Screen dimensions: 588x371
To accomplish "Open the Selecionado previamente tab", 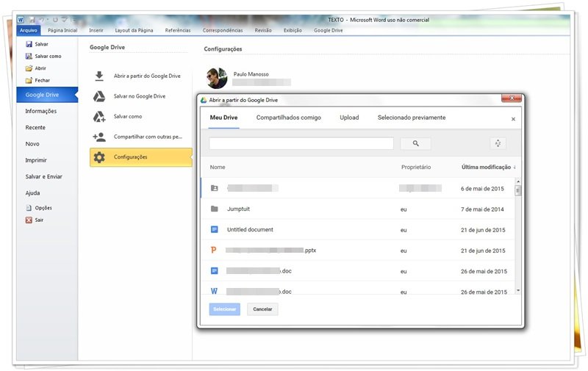I will (x=412, y=118).
